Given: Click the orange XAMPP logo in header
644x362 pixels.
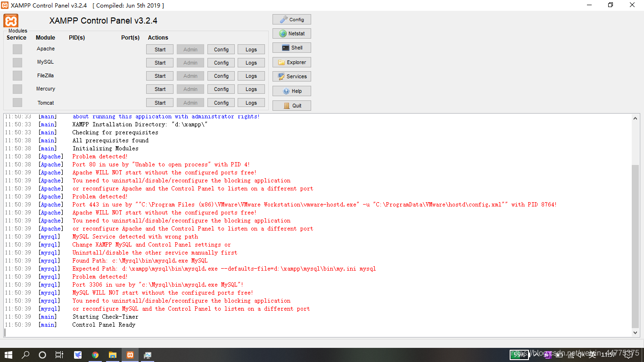Looking at the screenshot, I should point(11,21).
